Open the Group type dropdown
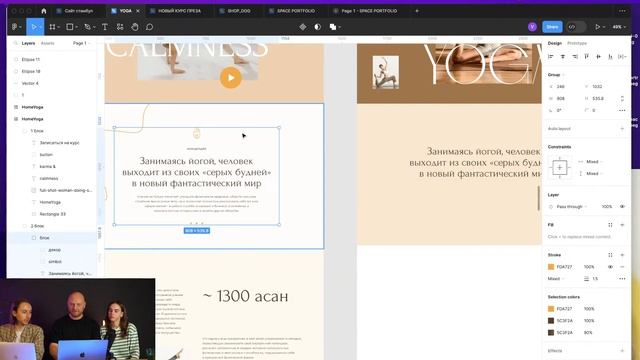Viewport: 640px width, 360px height. click(556, 75)
